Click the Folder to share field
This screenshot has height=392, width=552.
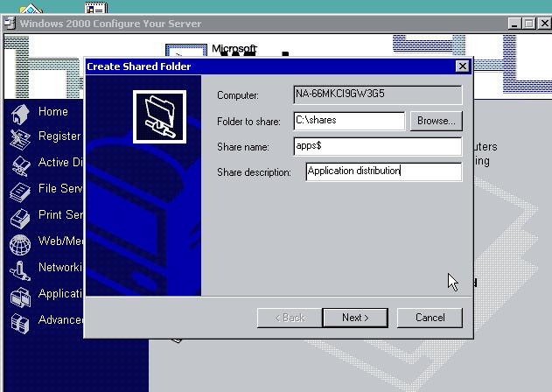coord(349,121)
